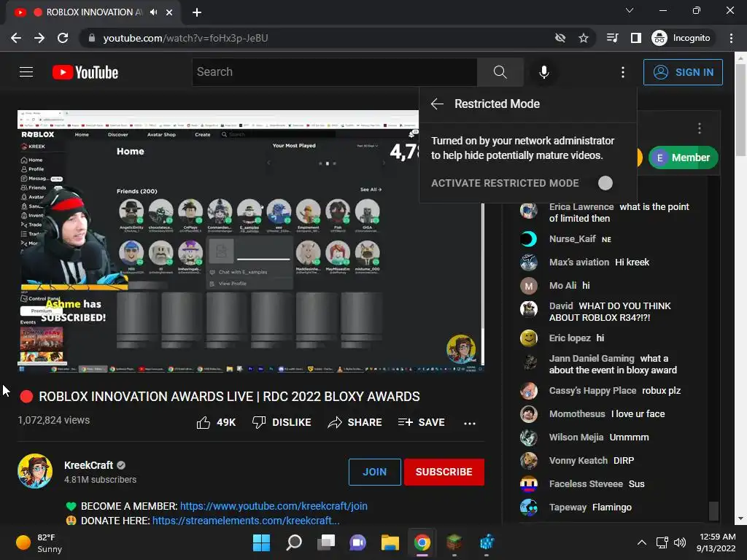The image size is (747, 560).
Task: Open the browser side panel
Action: tap(635, 38)
